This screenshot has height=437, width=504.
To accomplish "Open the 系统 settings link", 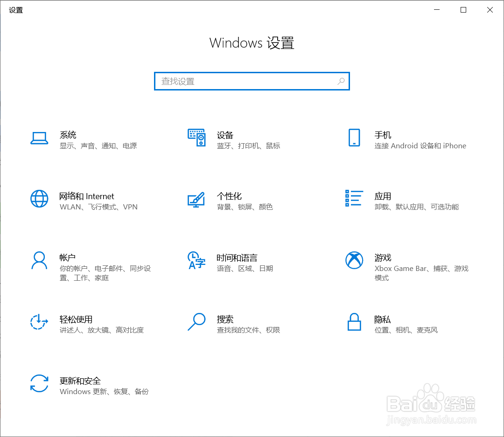I will click(68, 135).
